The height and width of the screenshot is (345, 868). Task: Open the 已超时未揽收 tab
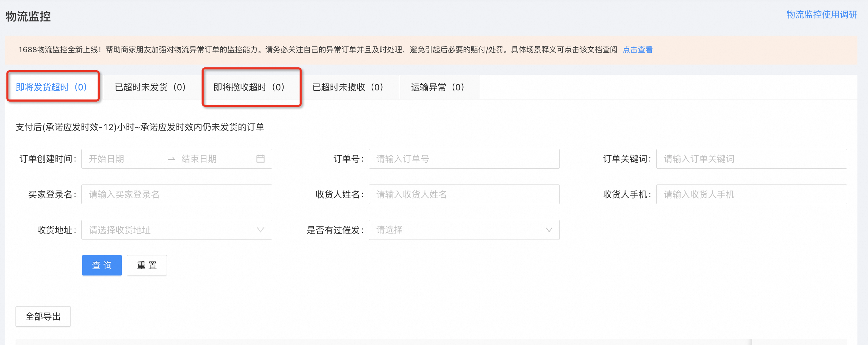coord(347,87)
